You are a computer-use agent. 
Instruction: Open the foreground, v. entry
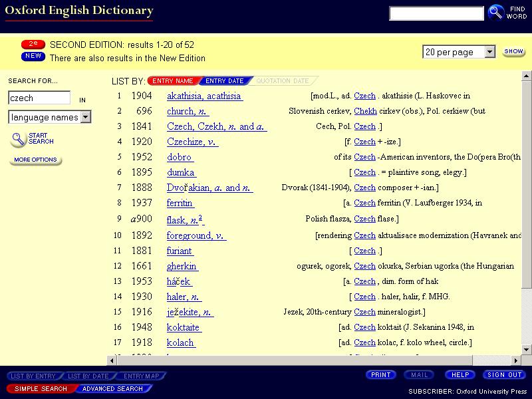pyautogui.click(x=196, y=235)
